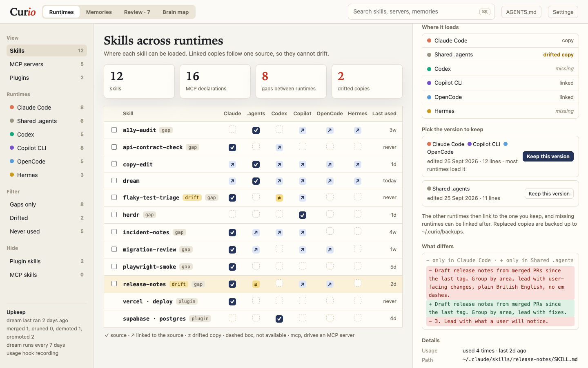Check the release-notes row selection checkbox
This screenshot has width=588, height=368.
(114, 284)
